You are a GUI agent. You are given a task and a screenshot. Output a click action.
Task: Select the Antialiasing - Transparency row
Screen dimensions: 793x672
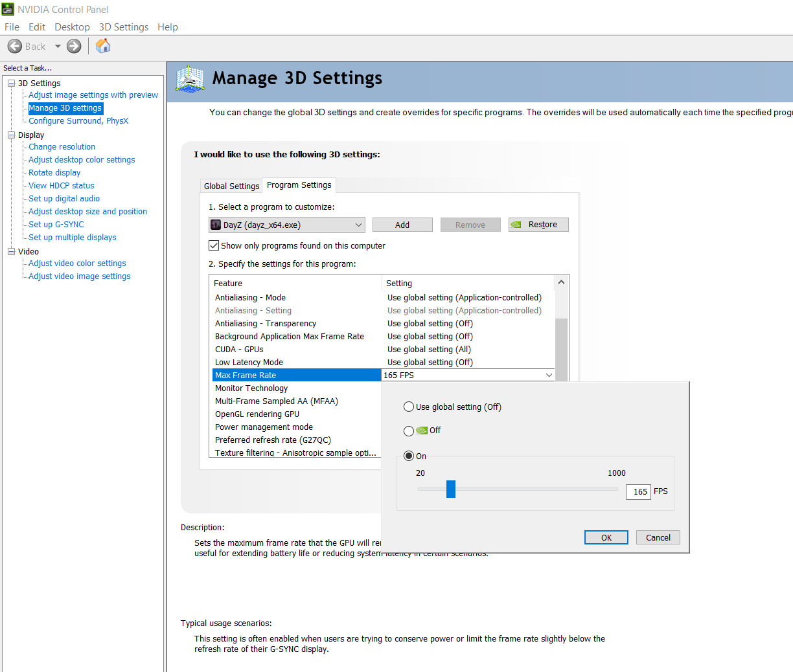click(384, 323)
